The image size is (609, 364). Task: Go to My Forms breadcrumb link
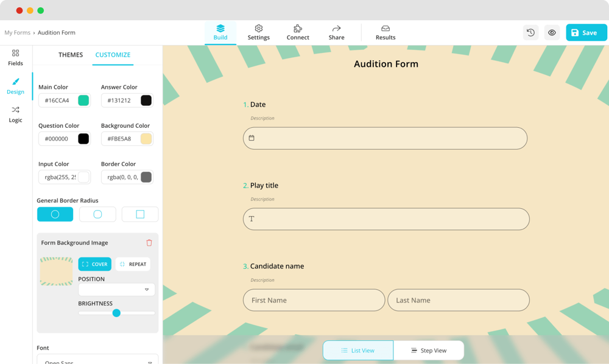pos(17,33)
